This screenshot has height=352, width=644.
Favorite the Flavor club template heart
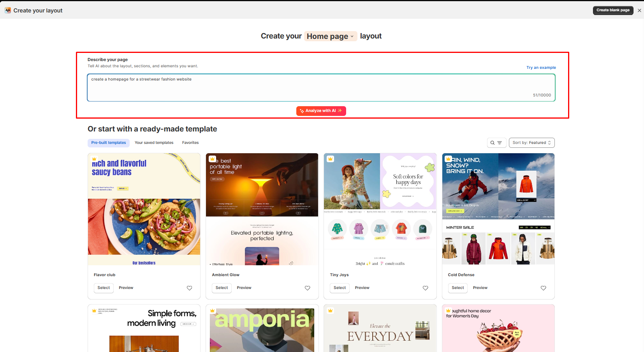coord(189,288)
